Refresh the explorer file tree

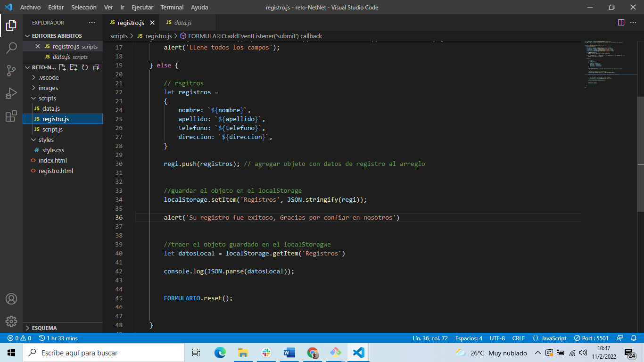(85, 67)
